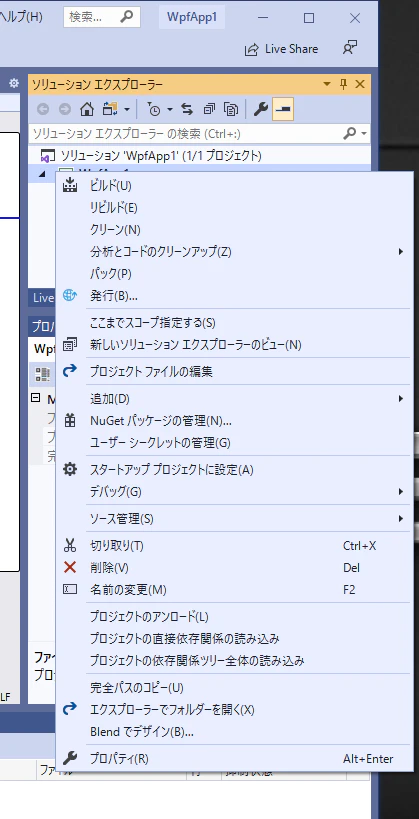Click the red X delete icon
The width and height of the screenshot is (419, 819).
click(69, 567)
